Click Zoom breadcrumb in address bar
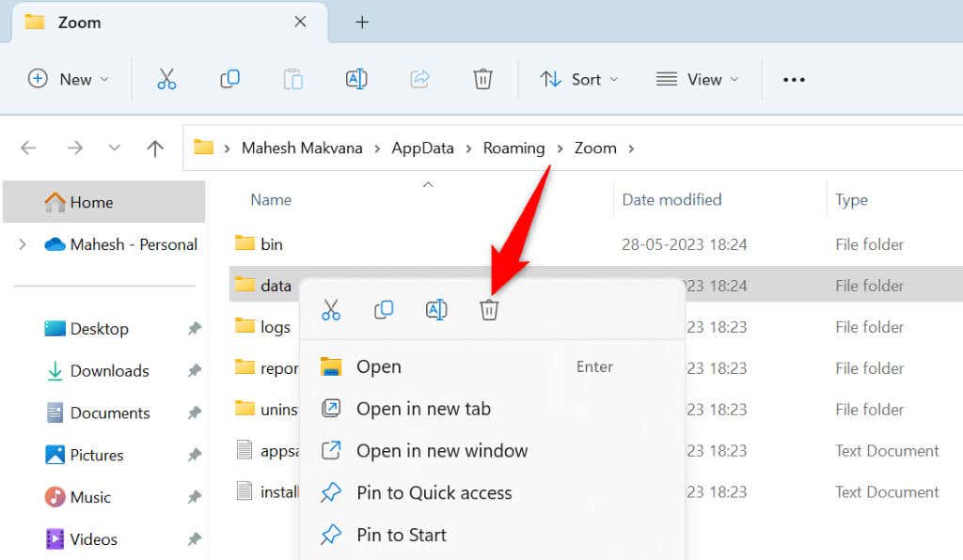 point(595,148)
